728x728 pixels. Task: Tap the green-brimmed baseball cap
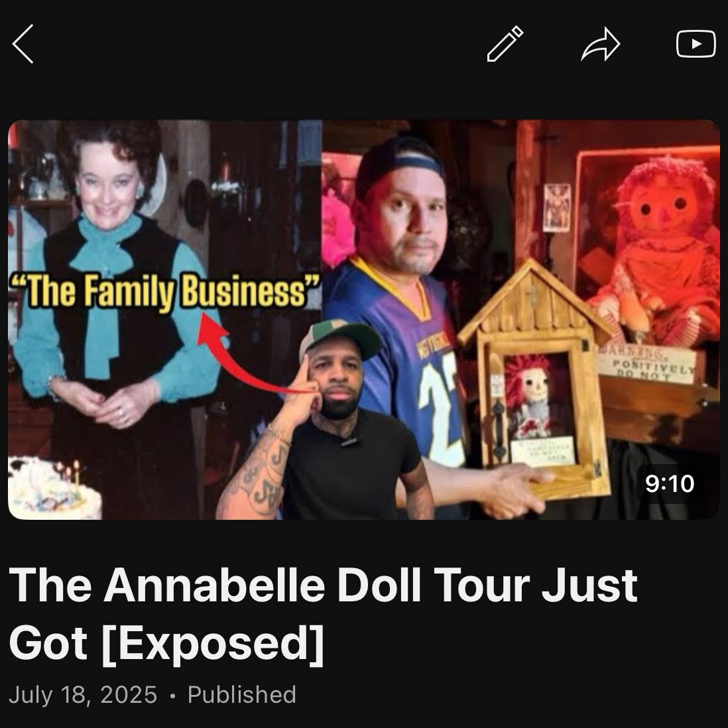tap(341, 339)
